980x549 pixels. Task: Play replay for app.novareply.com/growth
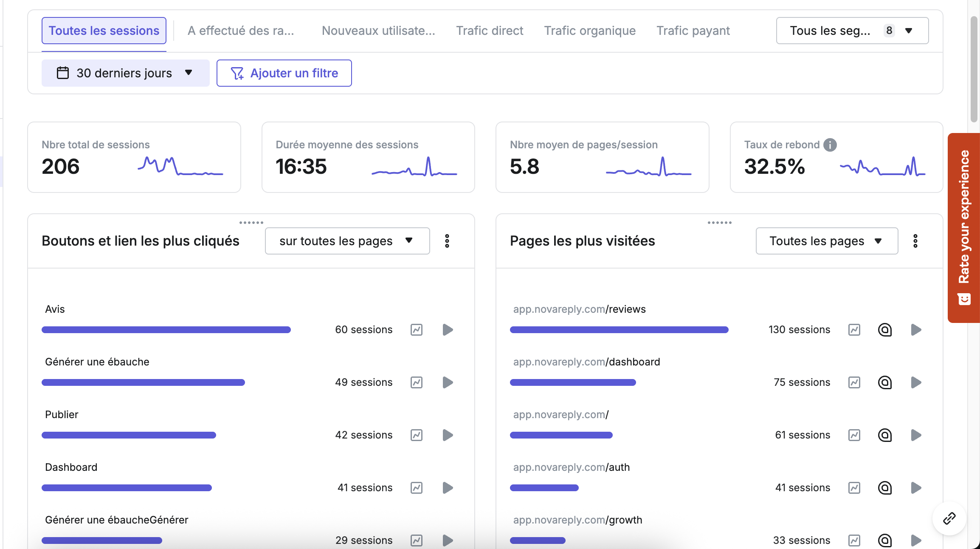916,540
